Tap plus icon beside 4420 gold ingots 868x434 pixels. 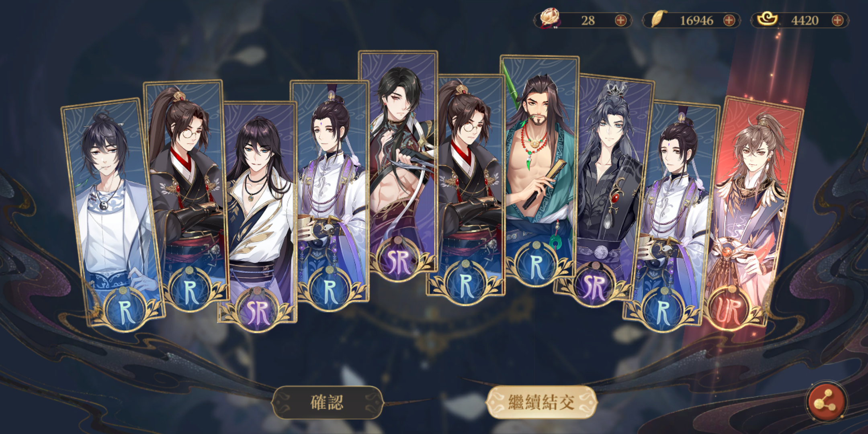pos(837,20)
